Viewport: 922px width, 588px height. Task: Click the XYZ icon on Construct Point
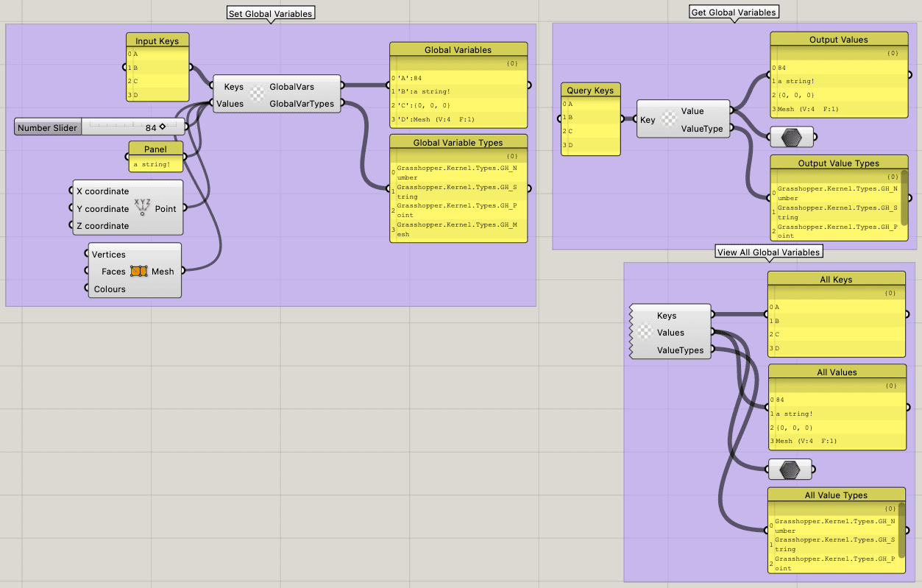(x=141, y=208)
